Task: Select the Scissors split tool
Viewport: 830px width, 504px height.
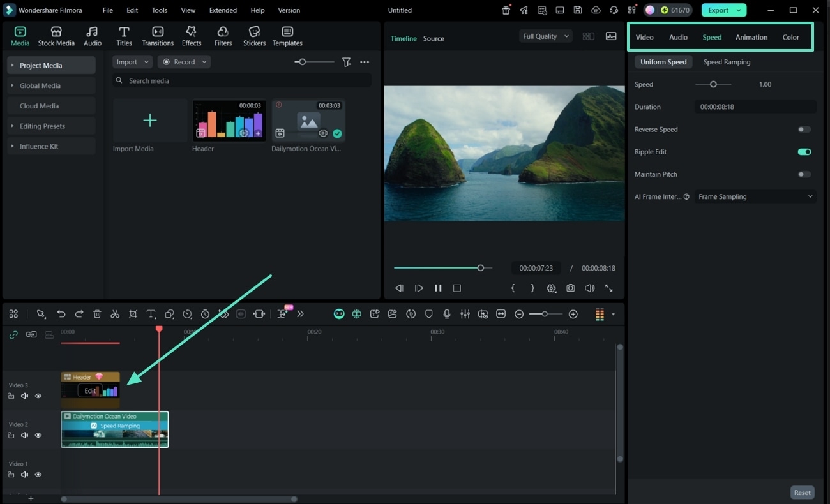Action: click(x=115, y=314)
